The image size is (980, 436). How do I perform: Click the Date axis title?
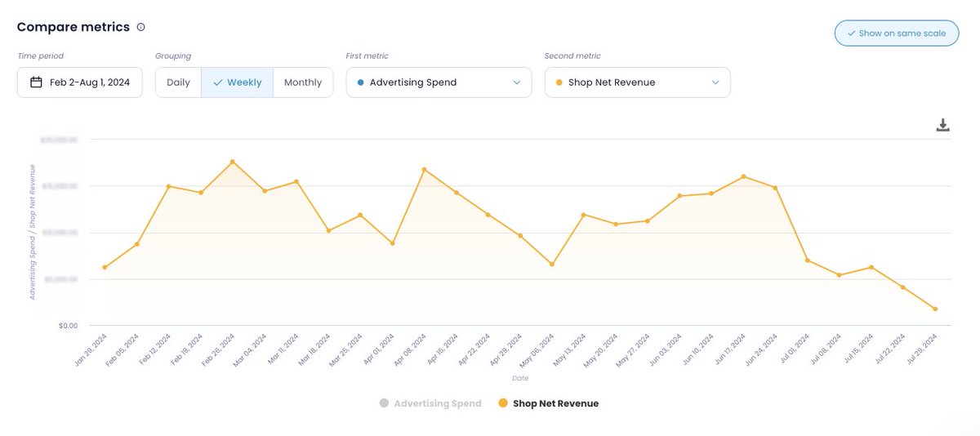pos(520,378)
